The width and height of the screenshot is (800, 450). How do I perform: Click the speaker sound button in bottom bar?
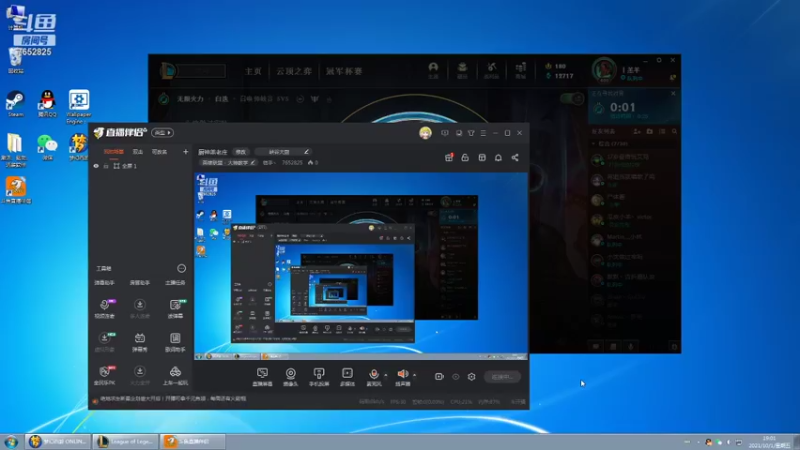click(x=403, y=377)
